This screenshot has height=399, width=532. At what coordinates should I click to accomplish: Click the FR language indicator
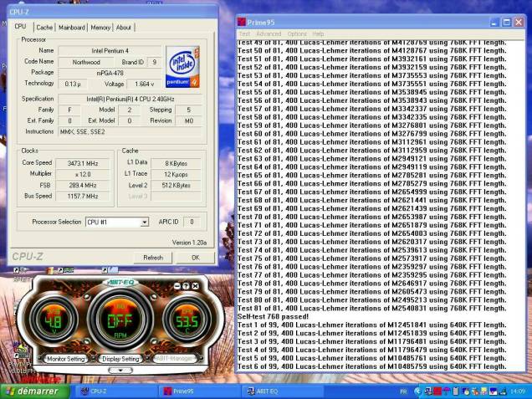pos(404,391)
